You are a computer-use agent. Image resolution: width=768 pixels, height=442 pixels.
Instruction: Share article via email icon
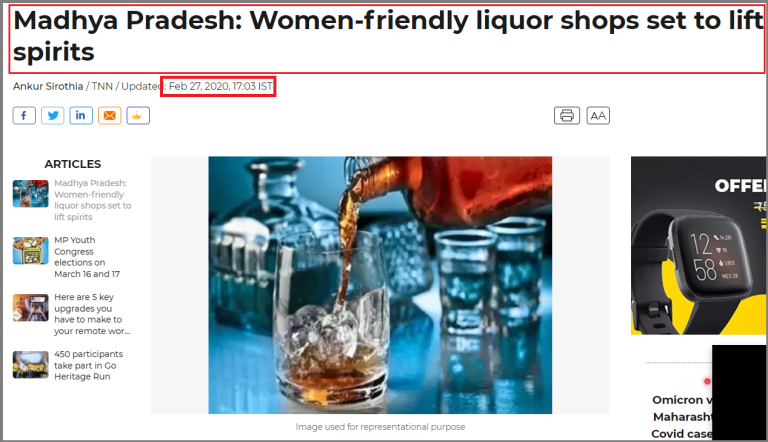(x=109, y=116)
